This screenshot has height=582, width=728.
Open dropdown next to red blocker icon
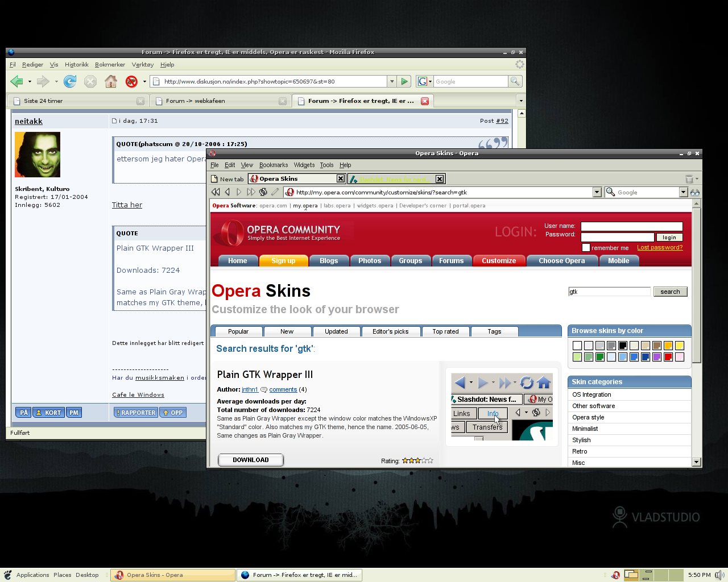(144, 81)
